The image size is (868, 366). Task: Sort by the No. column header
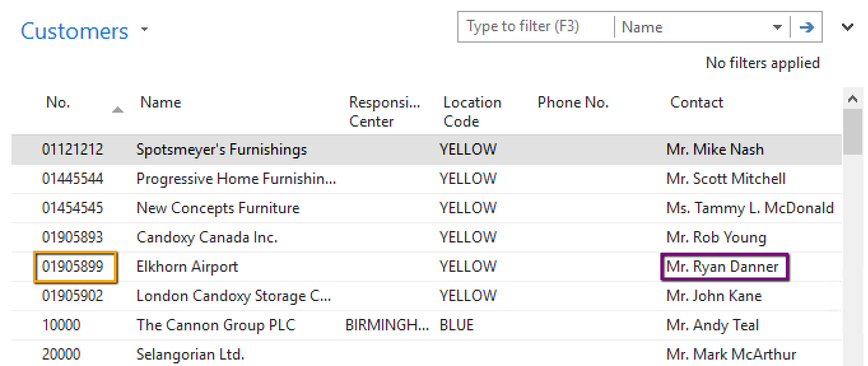pos(58,102)
